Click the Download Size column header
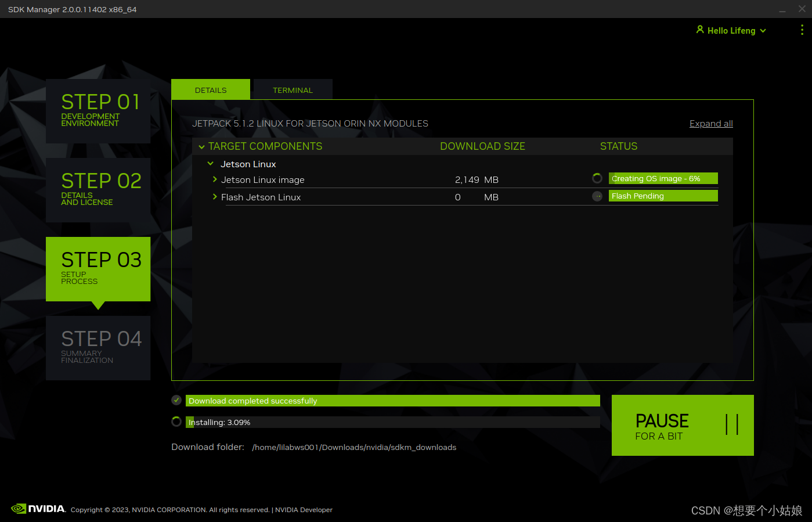 point(482,146)
